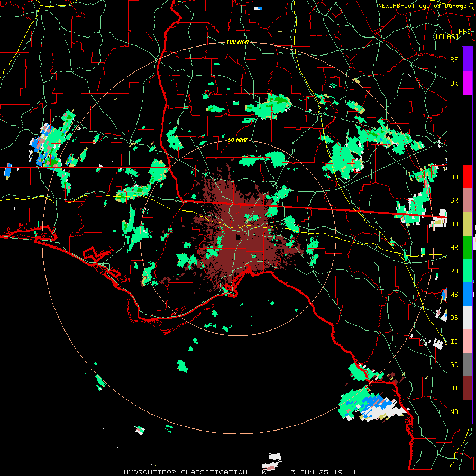This screenshot has height=476, width=476.
Task: Click the WS legend label
Action: click(454, 295)
